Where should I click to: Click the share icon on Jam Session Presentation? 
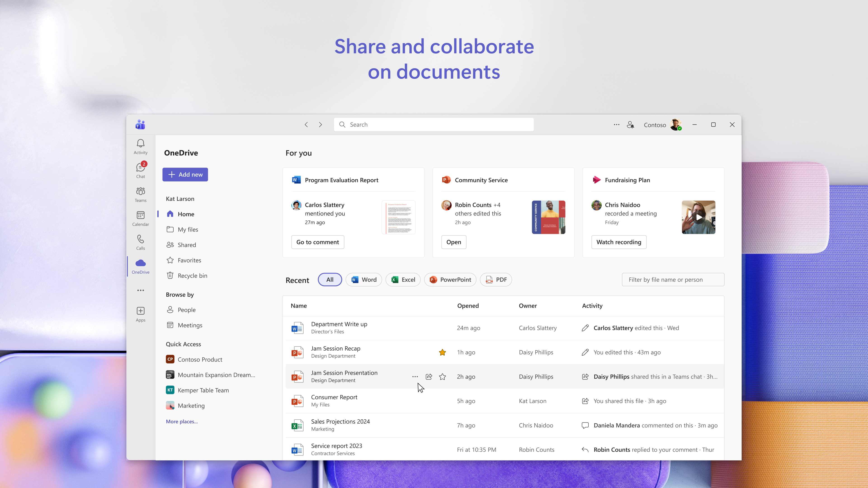tap(429, 377)
